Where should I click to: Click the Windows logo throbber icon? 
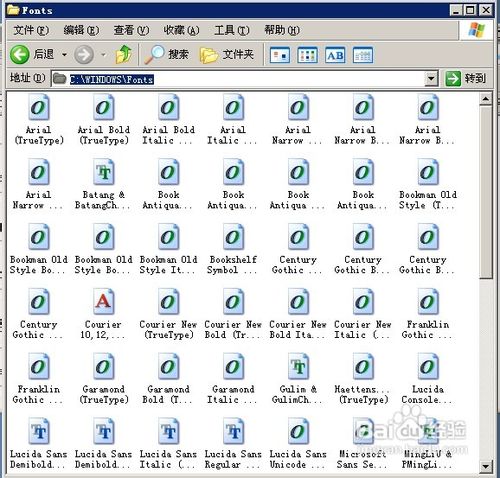(476, 30)
